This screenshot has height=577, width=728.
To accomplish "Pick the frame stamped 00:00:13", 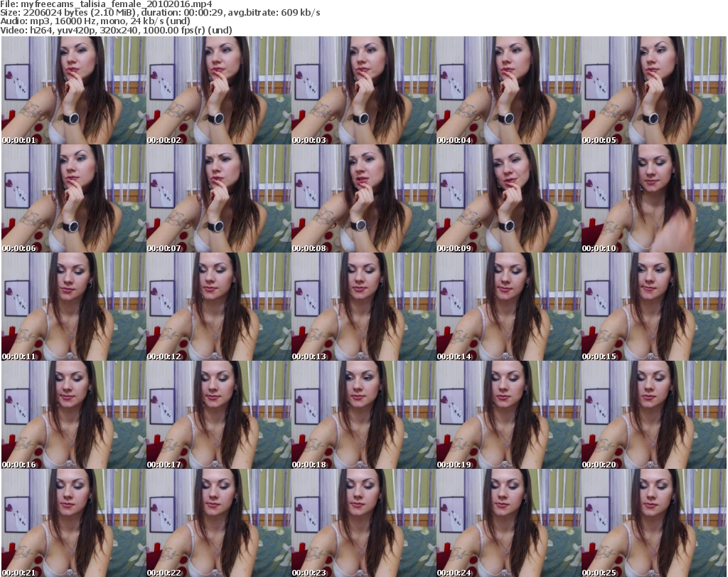I will (x=363, y=307).
